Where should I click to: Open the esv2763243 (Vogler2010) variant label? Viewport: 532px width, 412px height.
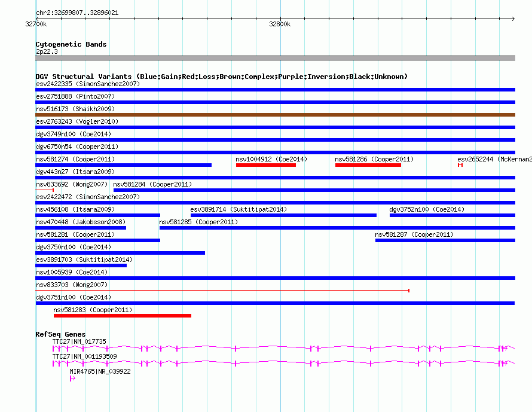[77, 121]
